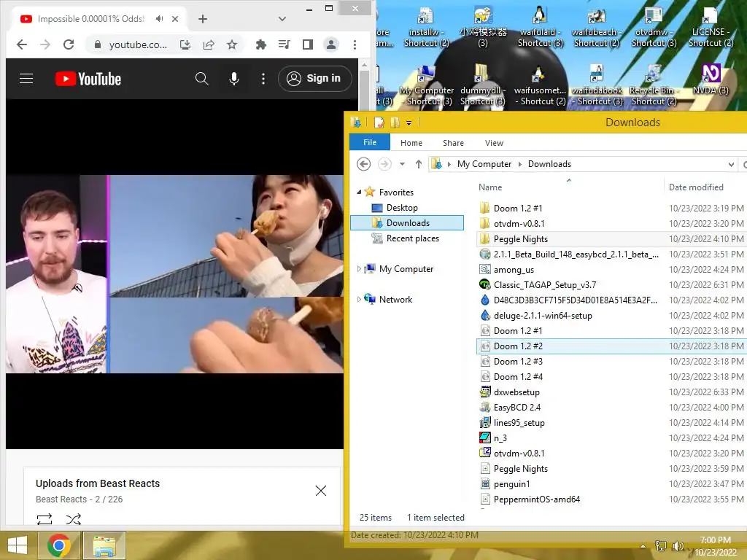Screen dimensions: 747x560
Task: Click the system tray volume icon
Action: pos(677,545)
